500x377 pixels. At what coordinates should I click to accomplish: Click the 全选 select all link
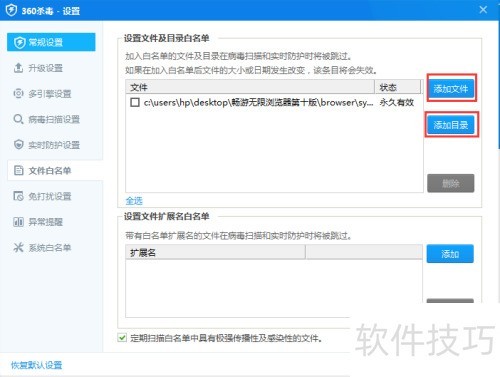[134, 201]
